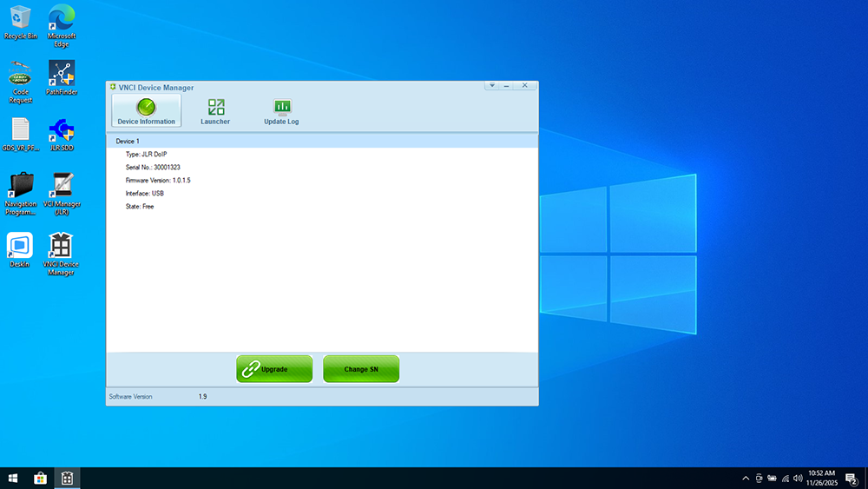
Task: Open the notification center with 2 alerts
Action: pos(852,479)
